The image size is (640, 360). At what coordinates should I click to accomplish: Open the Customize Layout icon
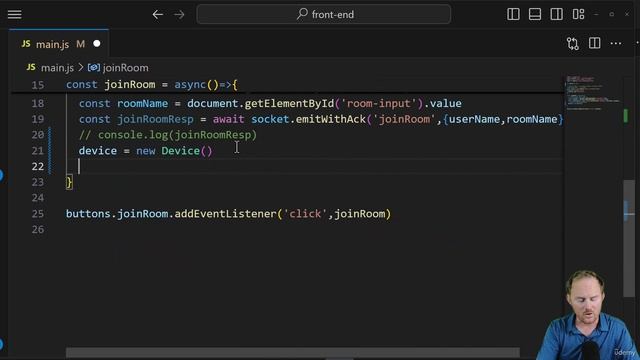click(578, 14)
